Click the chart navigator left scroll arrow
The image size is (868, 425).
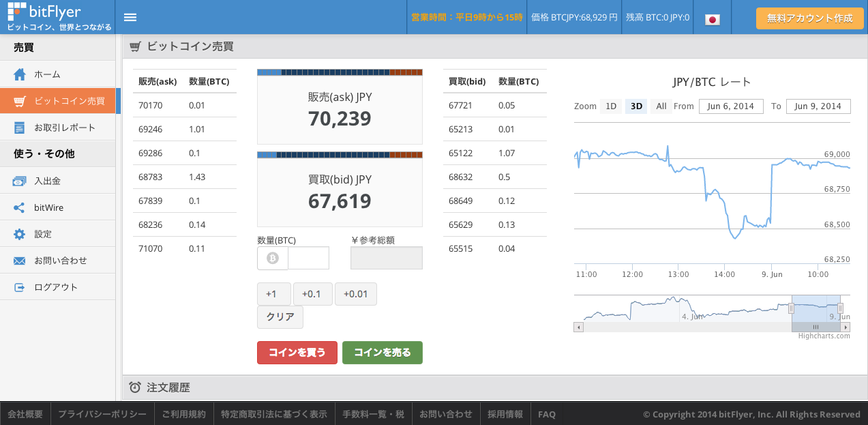tap(579, 327)
